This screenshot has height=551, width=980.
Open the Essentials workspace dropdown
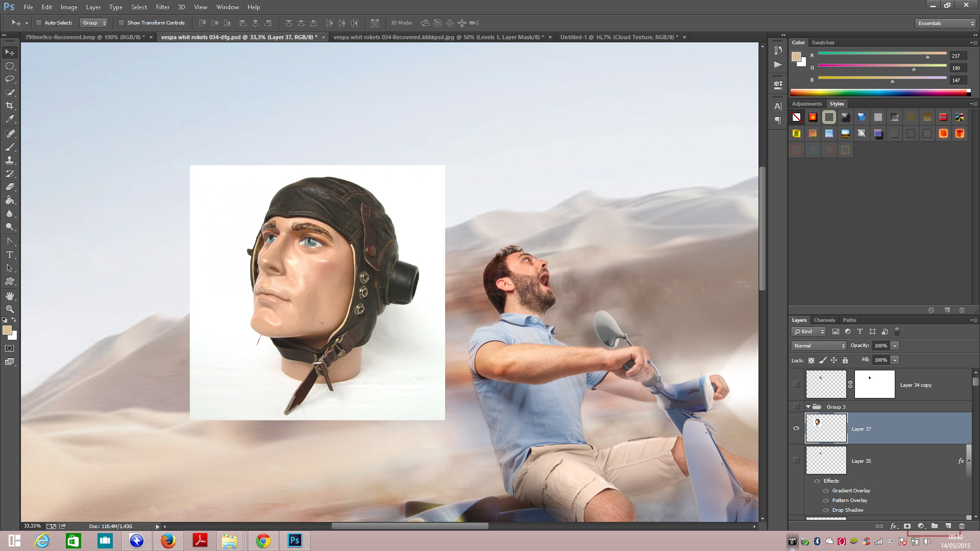point(945,23)
